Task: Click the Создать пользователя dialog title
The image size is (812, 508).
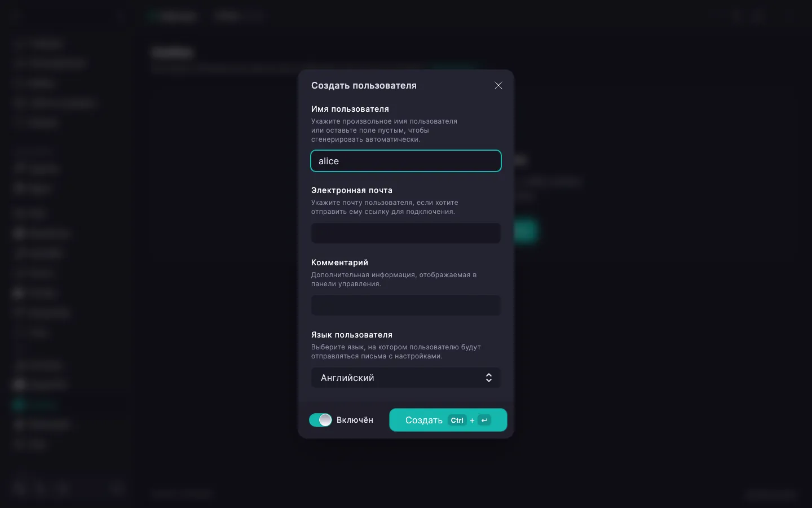Action: click(x=364, y=85)
